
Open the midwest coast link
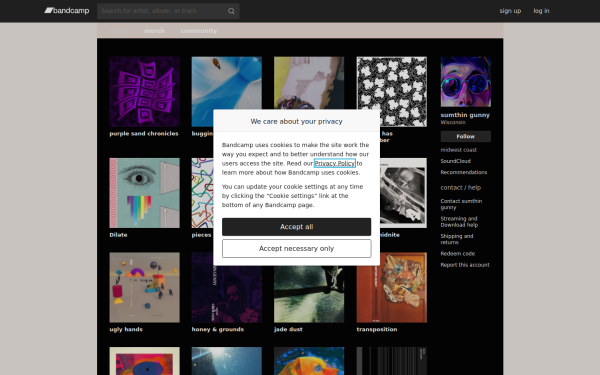coord(458,150)
